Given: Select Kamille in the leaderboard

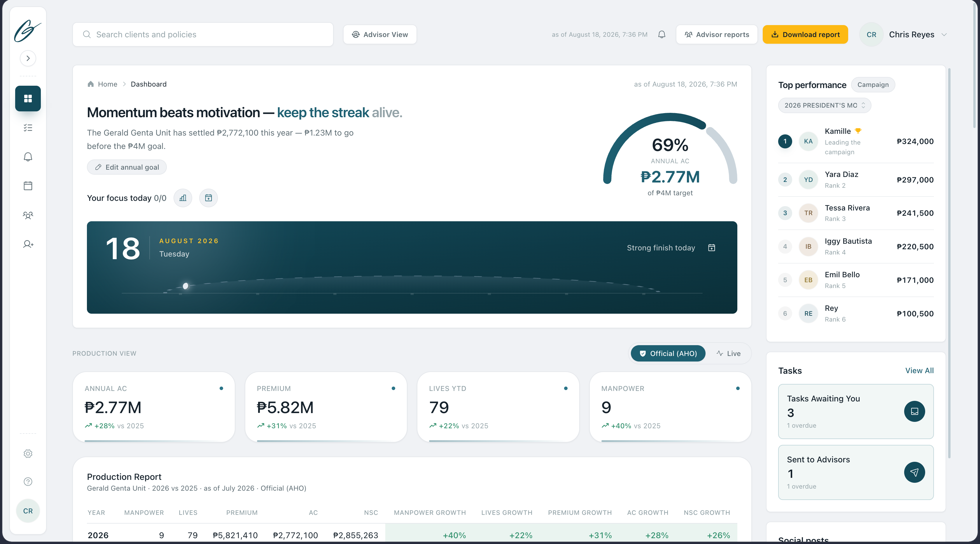Looking at the screenshot, I should tap(856, 141).
